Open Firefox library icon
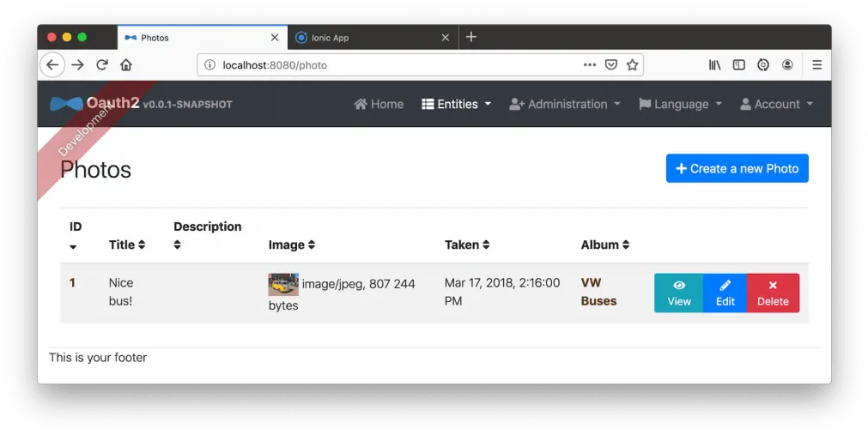 pos(713,65)
